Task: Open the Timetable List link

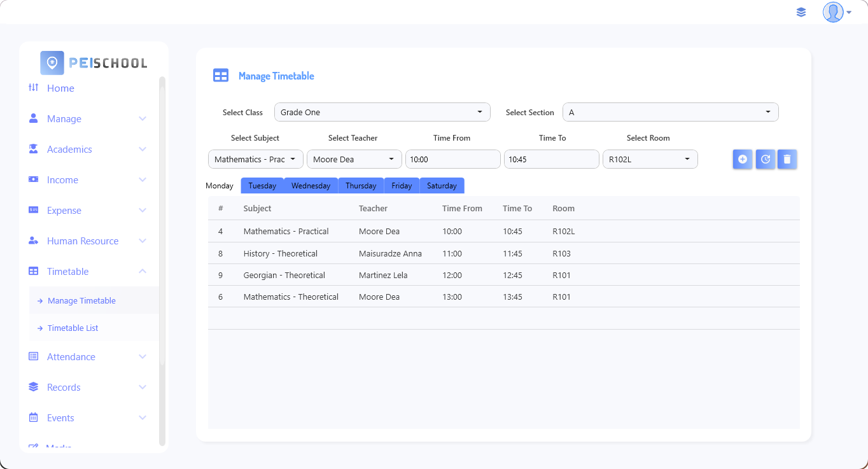Action: coord(73,328)
